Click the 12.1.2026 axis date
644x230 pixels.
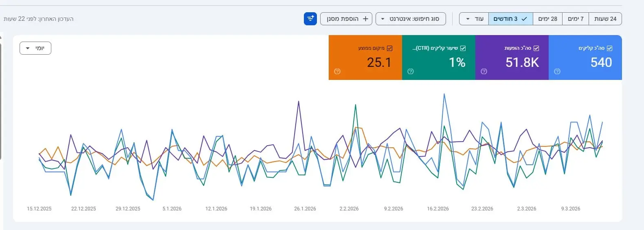coord(216,209)
